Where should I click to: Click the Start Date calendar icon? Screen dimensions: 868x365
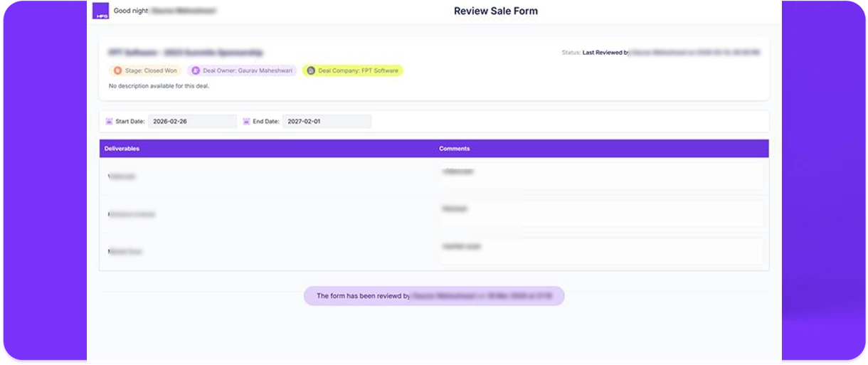(x=109, y=122)
